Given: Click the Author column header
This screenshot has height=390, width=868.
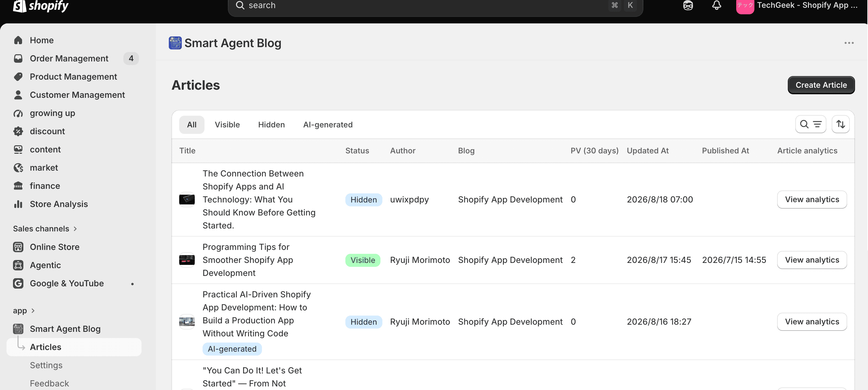Looking at the screenshot, I should pyautogui.click(x=403, y=151).
